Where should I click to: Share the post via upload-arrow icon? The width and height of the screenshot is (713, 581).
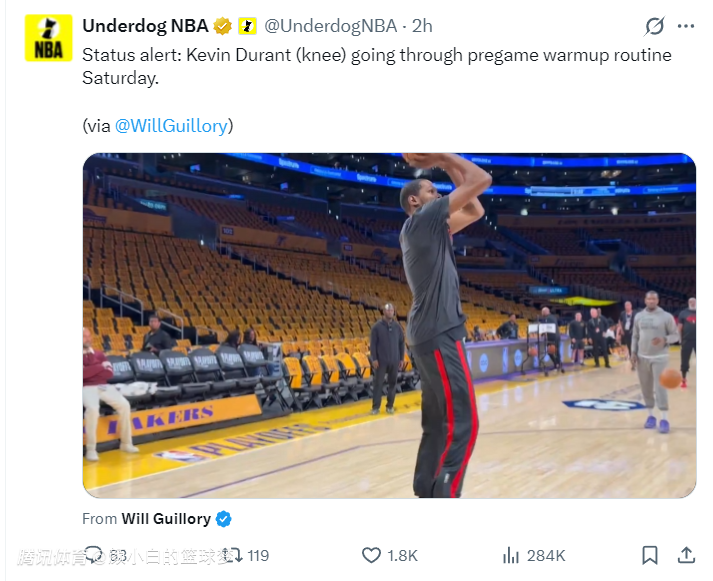686,555
